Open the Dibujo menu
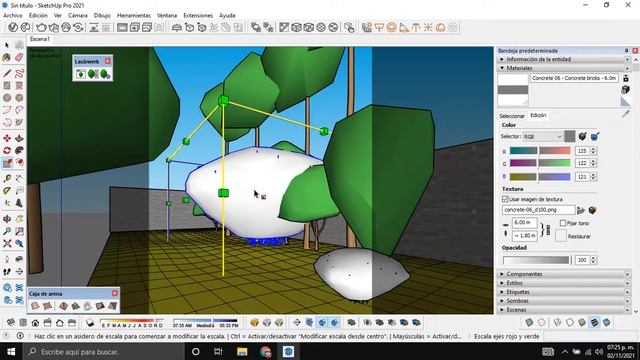The image size is (640, 360). (102, 16)
